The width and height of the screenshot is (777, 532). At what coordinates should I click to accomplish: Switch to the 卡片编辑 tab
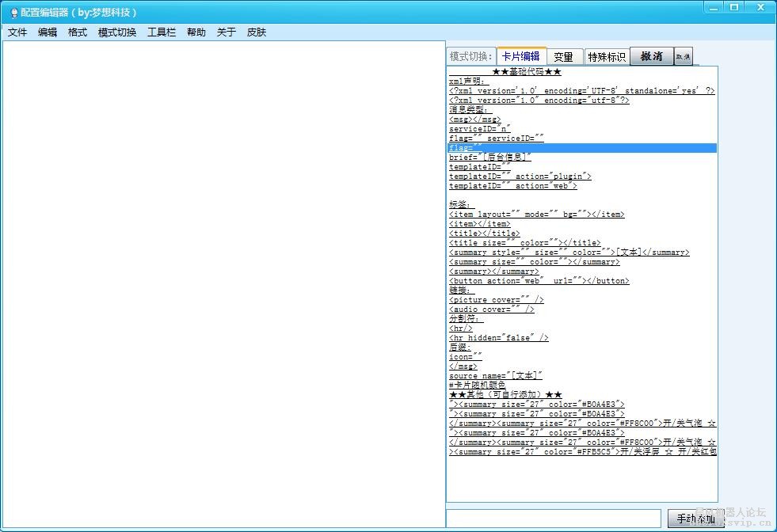pyautogui.click(x=520, y=56)
